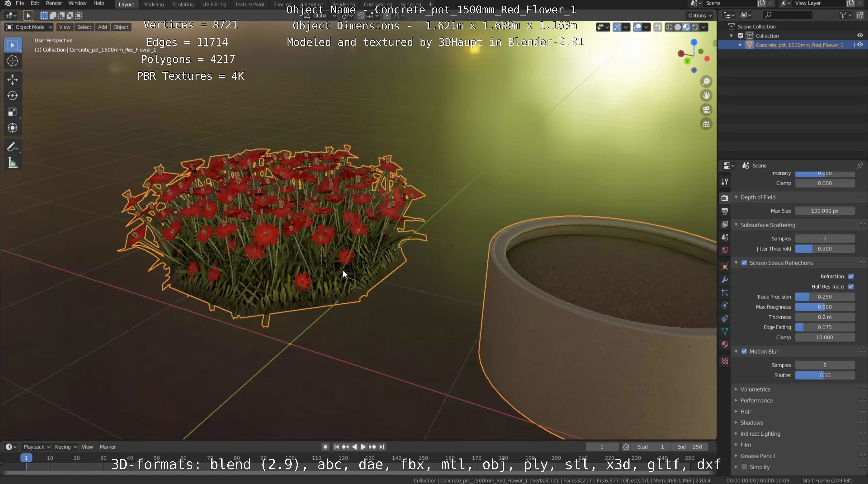Hide Collection using its eye icon

click(860, 35)
